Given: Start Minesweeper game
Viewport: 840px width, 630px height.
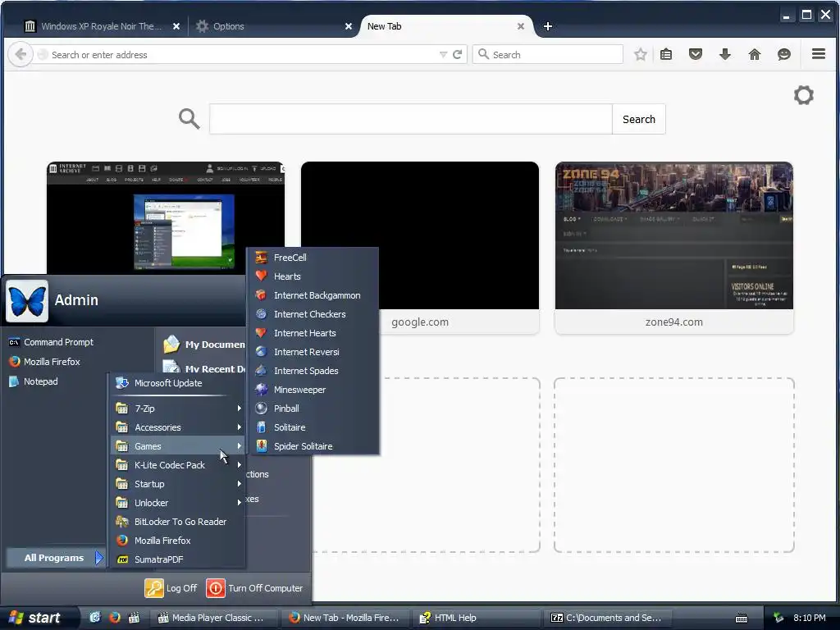Looking at the screenshot, I should pyautogui.click(x=313, y=390).
